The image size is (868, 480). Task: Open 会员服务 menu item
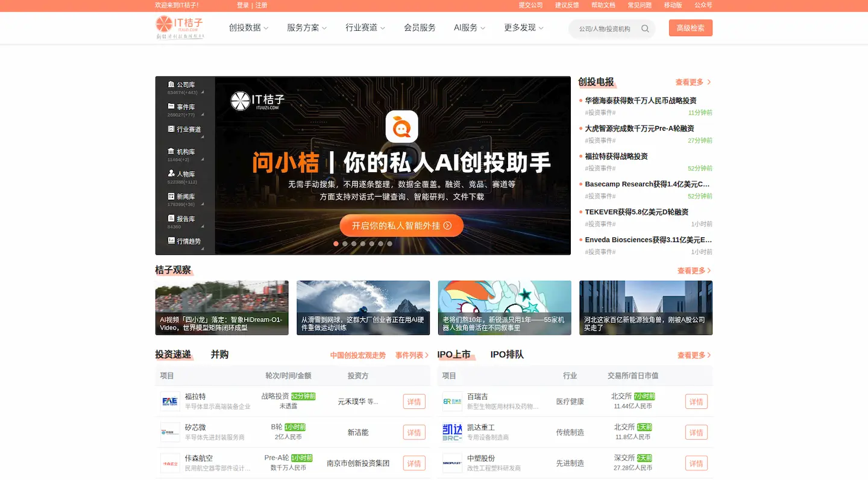[420, 28]
